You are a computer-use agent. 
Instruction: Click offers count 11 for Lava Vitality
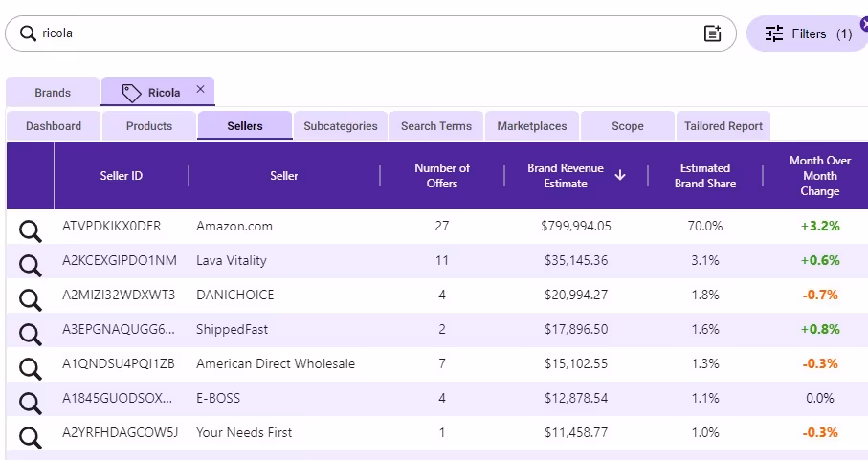coord(442,260)
